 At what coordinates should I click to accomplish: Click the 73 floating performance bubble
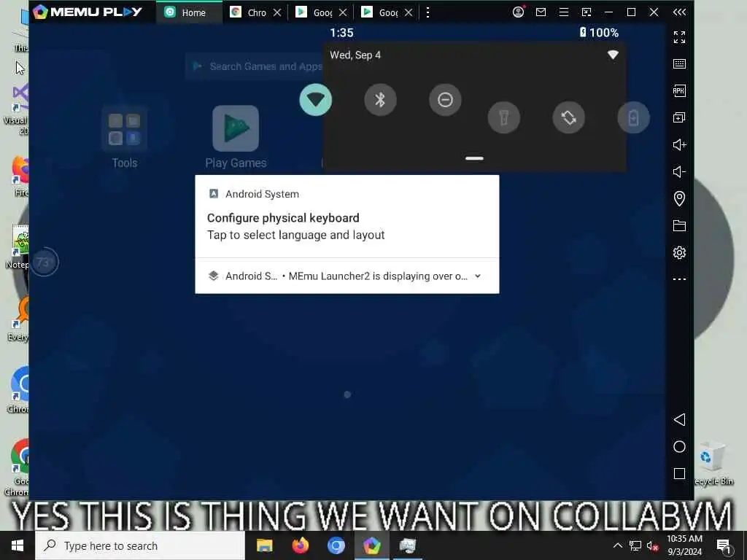pos(44,262)
